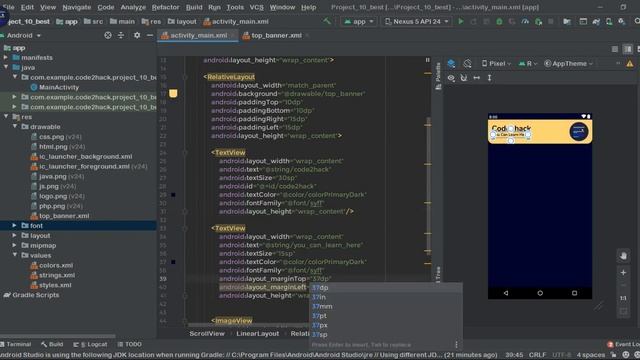Click the layout warnings triangle icon

pyautogui.click(x=630, y=64)
